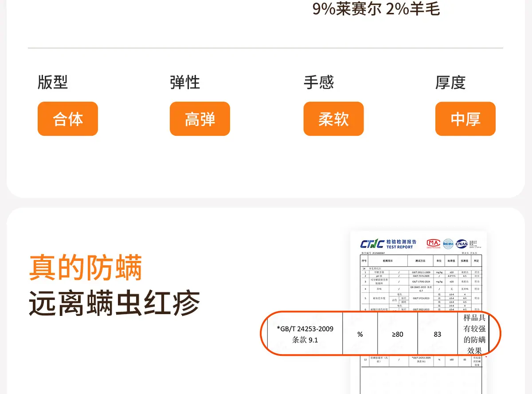Click the 远离螨虫红疹 subheading
Image resolution: width=532 pixels, height=394 pixels.
(x=114, y=303)
